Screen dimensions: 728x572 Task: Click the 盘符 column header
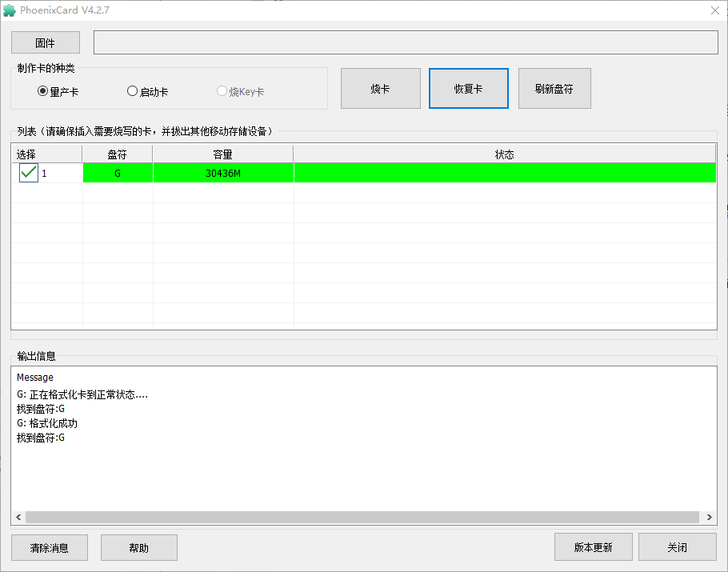click(117, 154)
